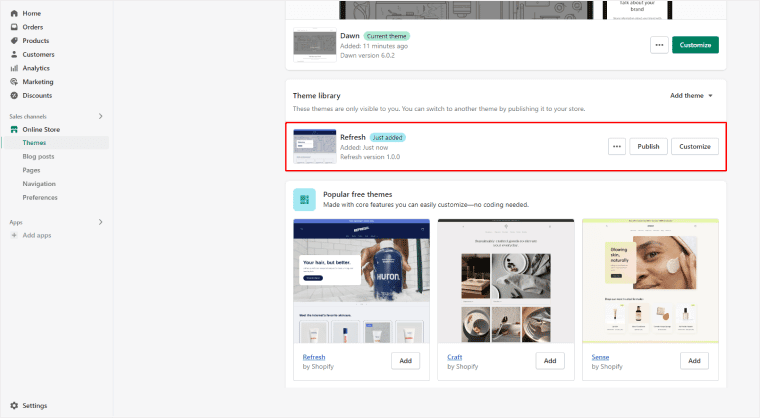Click the Marketing megaphone icon
Viewport: 760px width, 418px height.
coord(14,82)
